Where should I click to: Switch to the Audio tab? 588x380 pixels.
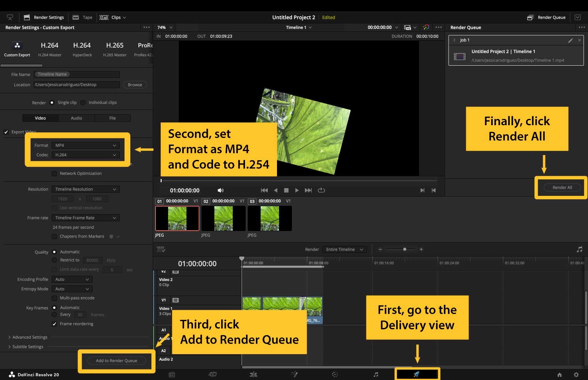point(76,118)
